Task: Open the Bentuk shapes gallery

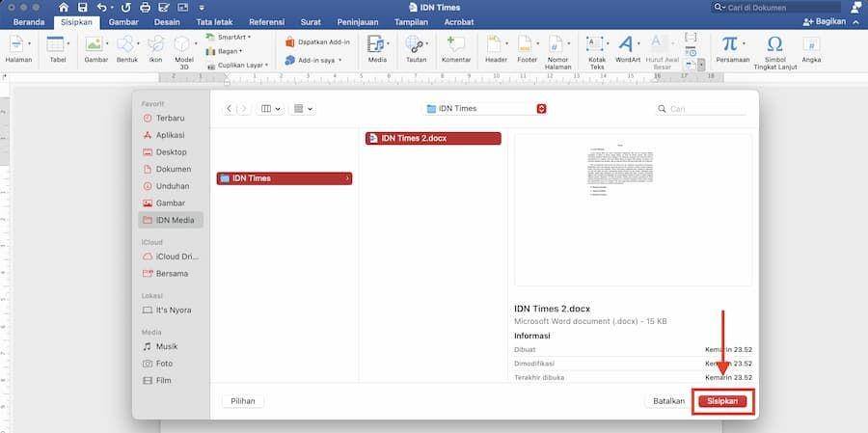Action: 126,49
